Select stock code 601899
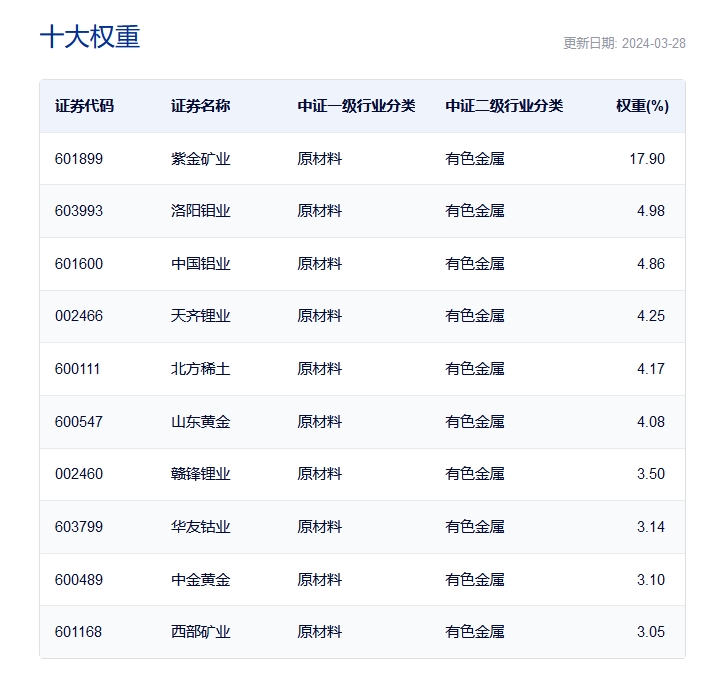 tap(79, 159)
